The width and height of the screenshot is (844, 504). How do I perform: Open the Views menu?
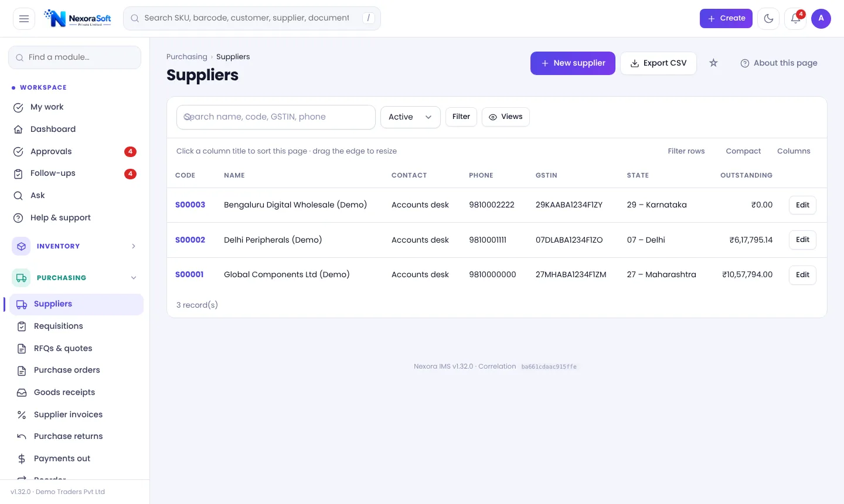coord(506,117)
